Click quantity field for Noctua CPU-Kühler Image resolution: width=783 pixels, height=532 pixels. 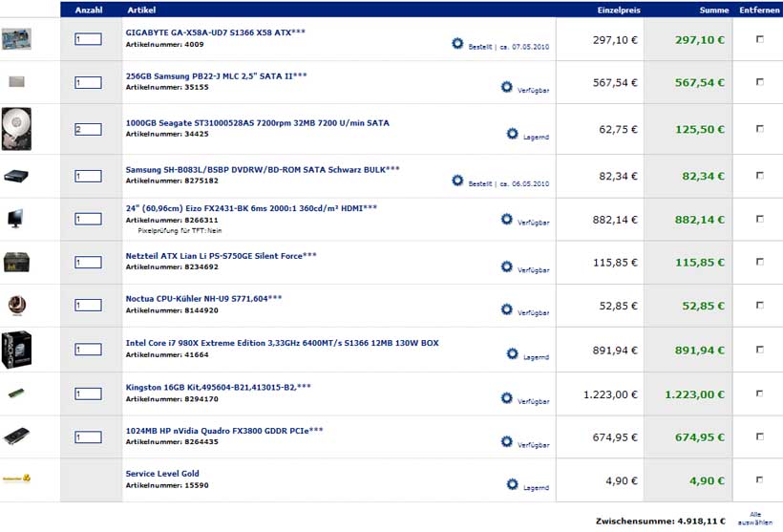(x=89, y=306)
